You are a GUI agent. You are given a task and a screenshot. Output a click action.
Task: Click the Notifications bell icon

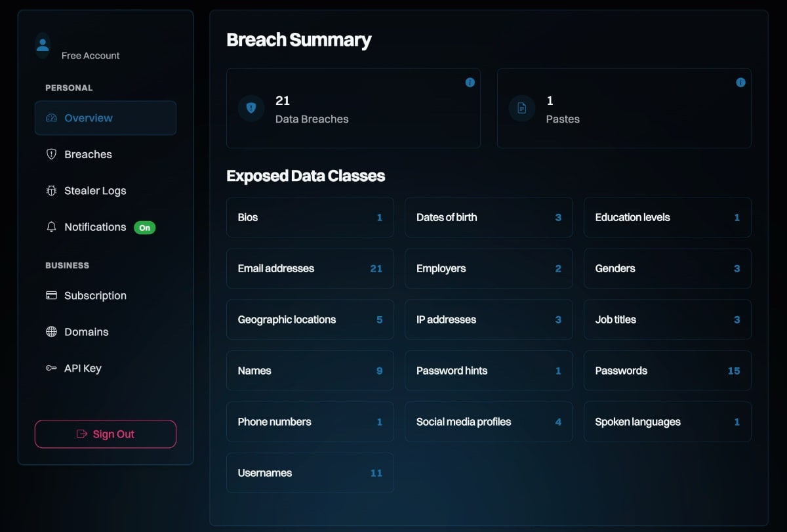coord(51,227)
